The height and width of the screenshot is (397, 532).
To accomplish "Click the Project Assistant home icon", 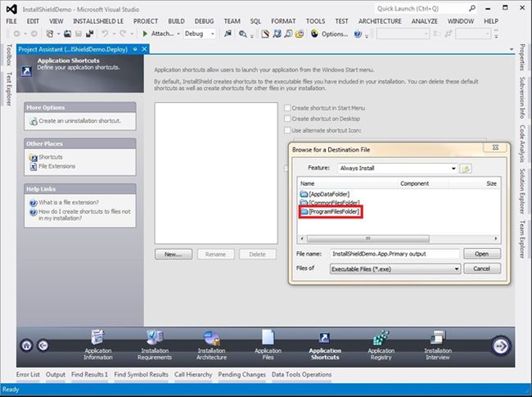I will pos(27,345).
